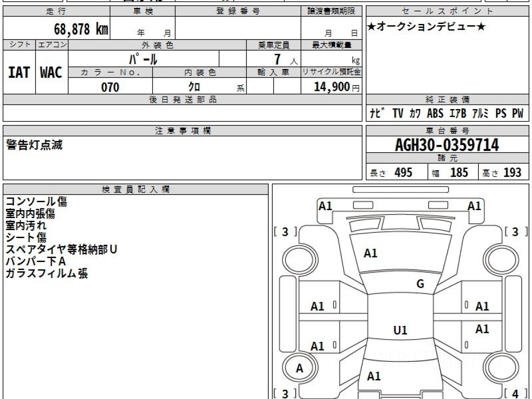Select the 乗車定員 header
This screenshot has width=532, height=399.
click(x=274, y=45)
